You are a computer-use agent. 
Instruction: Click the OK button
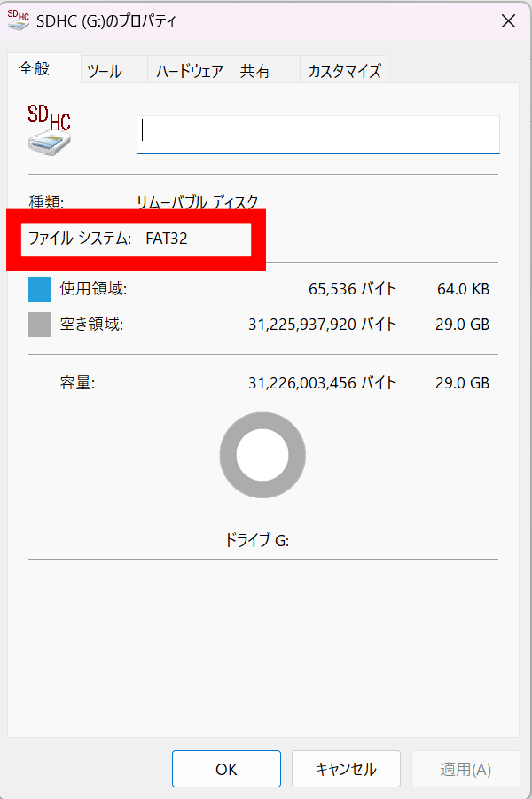226,769
